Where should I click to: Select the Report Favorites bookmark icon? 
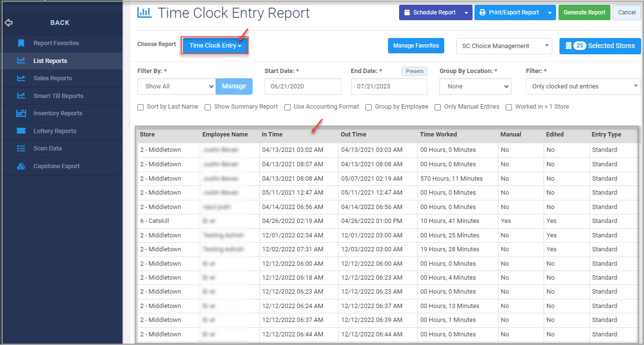click(x=21, y=43)
